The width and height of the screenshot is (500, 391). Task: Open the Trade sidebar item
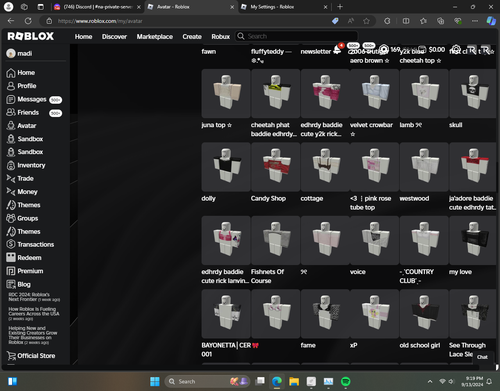[20, 179]
